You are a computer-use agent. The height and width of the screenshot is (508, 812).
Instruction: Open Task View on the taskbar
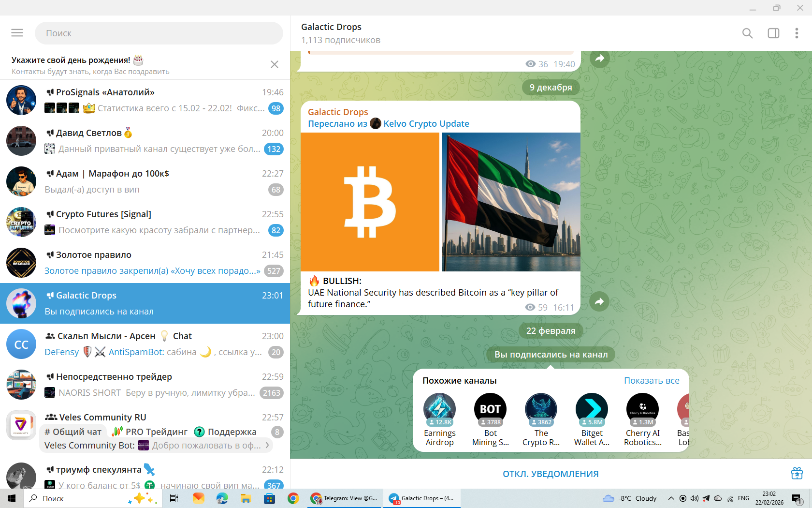click(174, 498)
